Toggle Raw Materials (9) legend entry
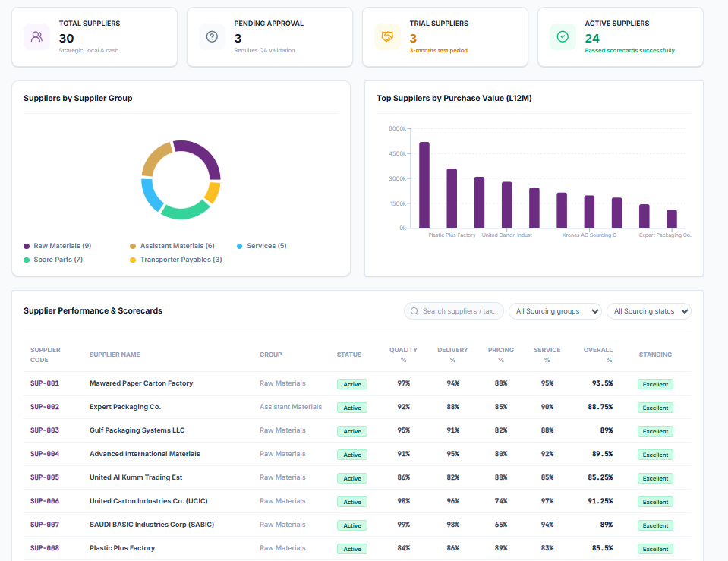 click(58, 246)
